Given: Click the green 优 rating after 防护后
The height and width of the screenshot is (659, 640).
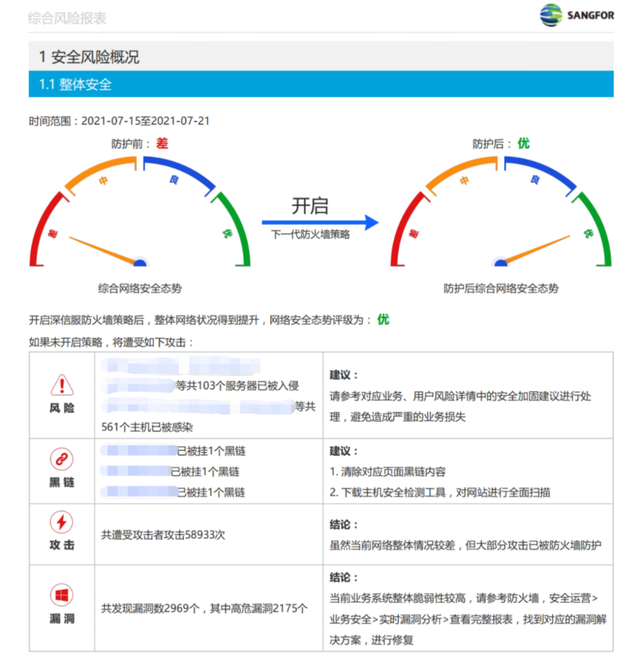Looking at the screenshot, I should coord(523,143).
